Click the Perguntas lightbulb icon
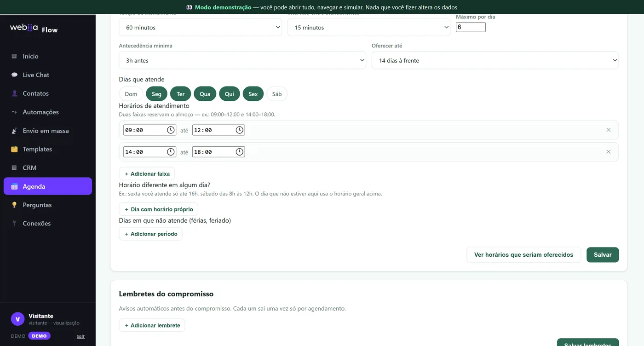644x346 pixels. pyautogui.click(x=14, y=205)
